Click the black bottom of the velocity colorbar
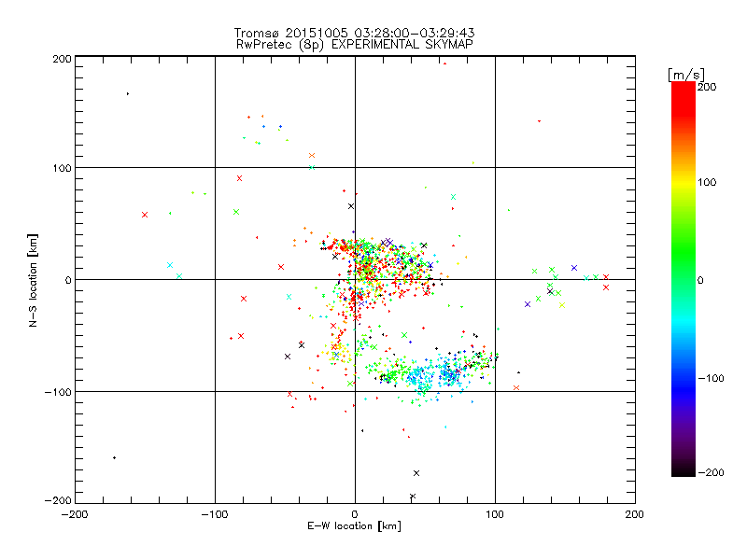This screenshot has height=560, width=747. tap(684, 471)
